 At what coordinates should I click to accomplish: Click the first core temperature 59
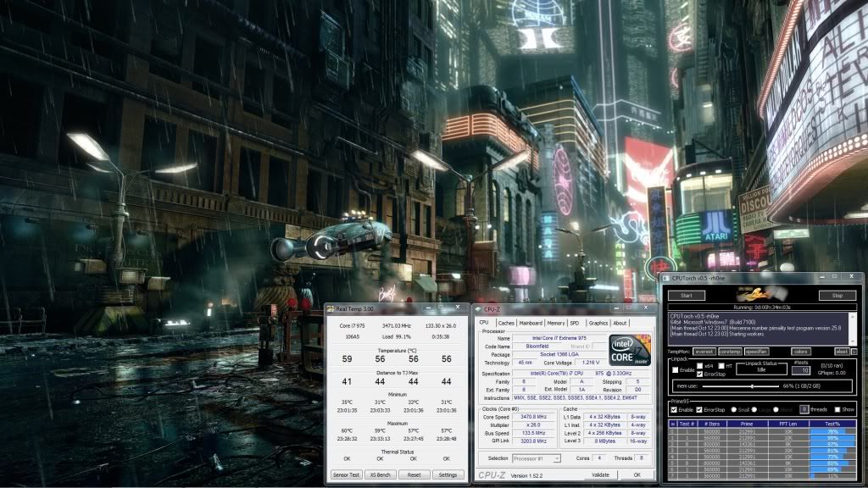pyautogui.click(x=347, y=359)
